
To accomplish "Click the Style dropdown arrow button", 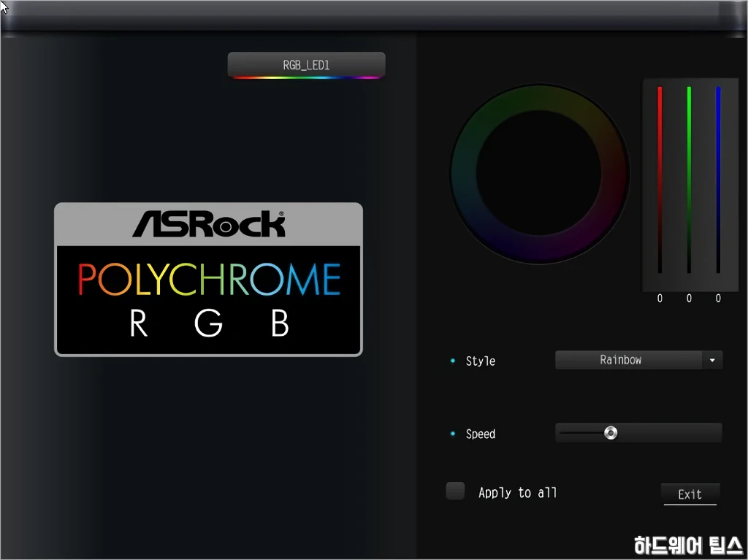I will [712, 360].
